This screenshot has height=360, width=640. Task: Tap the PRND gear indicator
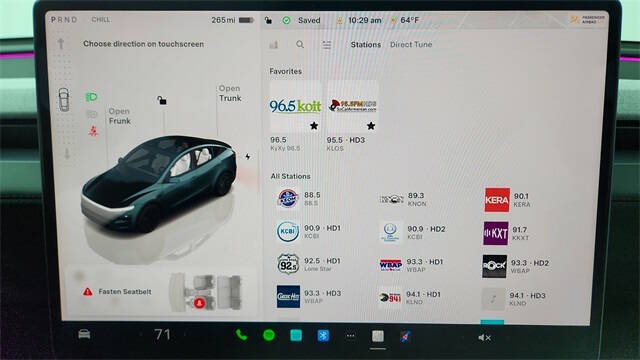tap(64, 20)
